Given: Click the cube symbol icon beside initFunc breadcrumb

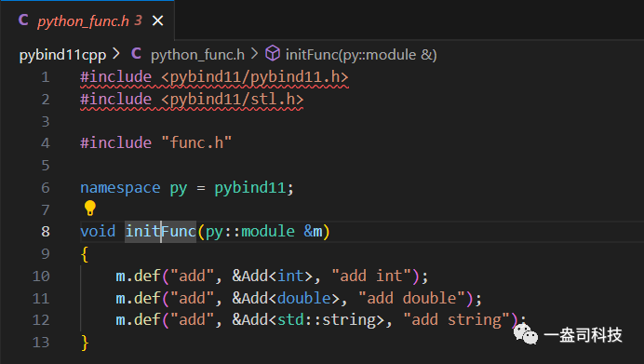Looking at the screenshot, I should coord(273,53).
